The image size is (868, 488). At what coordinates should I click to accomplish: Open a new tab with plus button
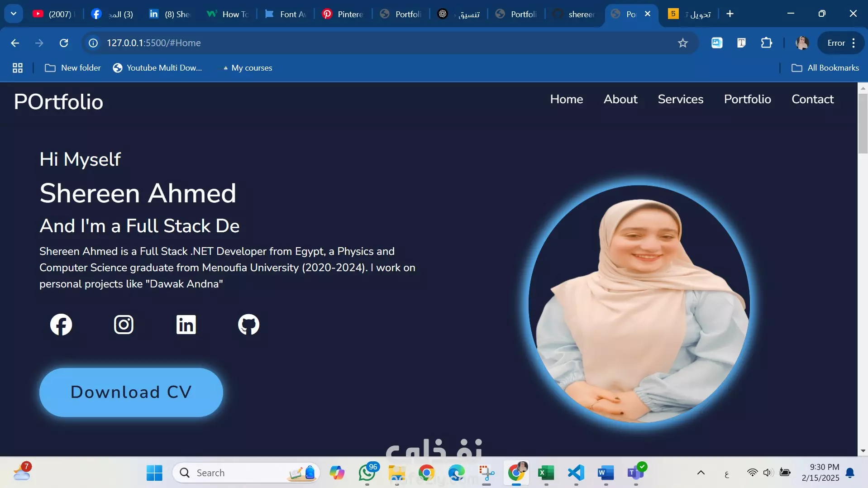coord(730,14)
